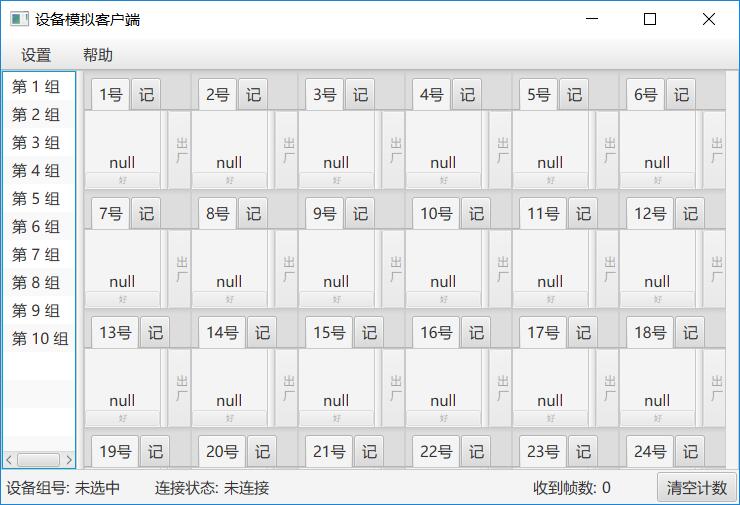740x505 pixels.
Task: Click the 11号 device button
Action: 543,213
